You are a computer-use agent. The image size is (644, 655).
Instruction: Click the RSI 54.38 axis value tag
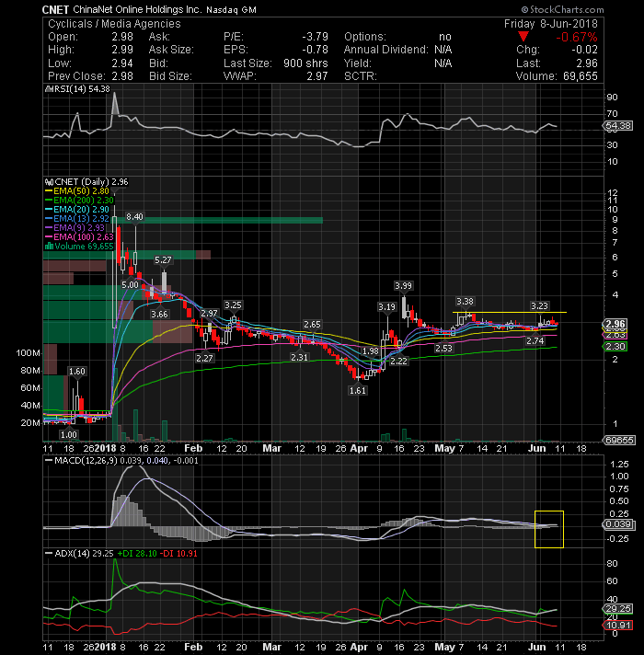617,126
